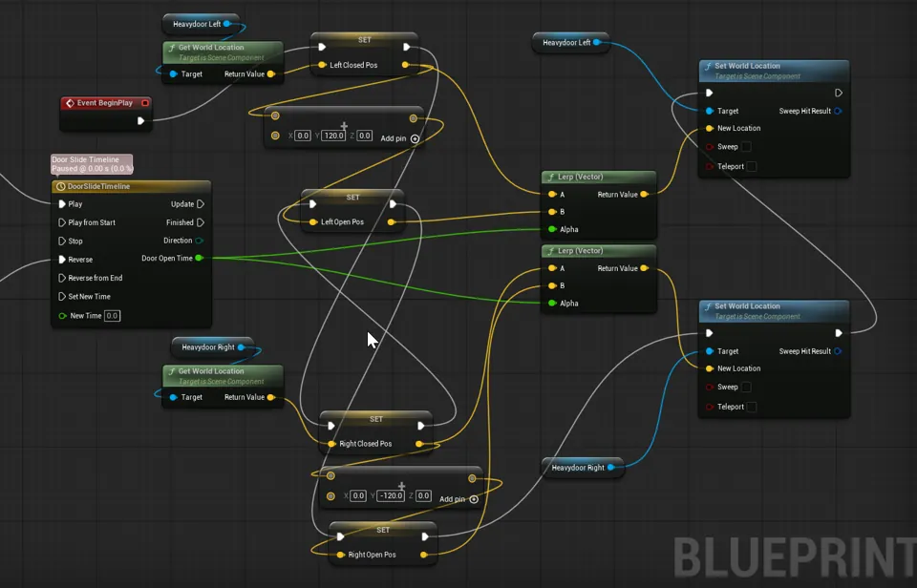Click Event BeginPlay's white execution output pin
This screenshot has height=588, width=917.
coord(140,121)
